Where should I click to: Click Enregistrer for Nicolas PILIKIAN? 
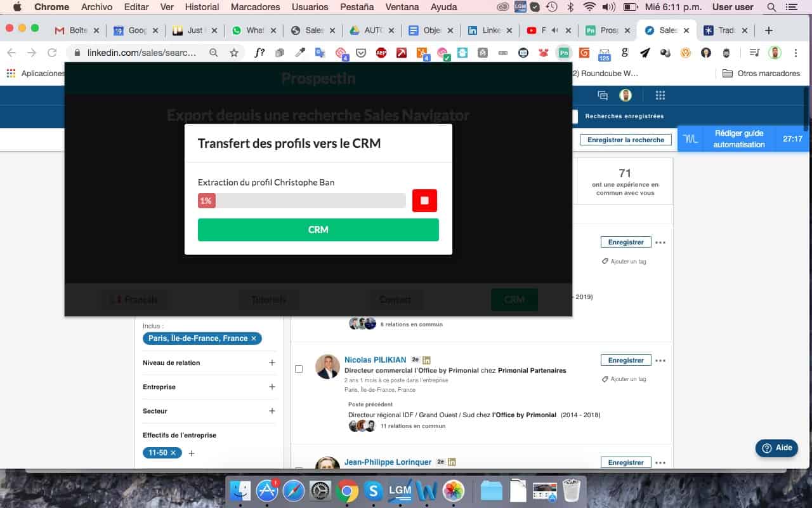(625, 360)
